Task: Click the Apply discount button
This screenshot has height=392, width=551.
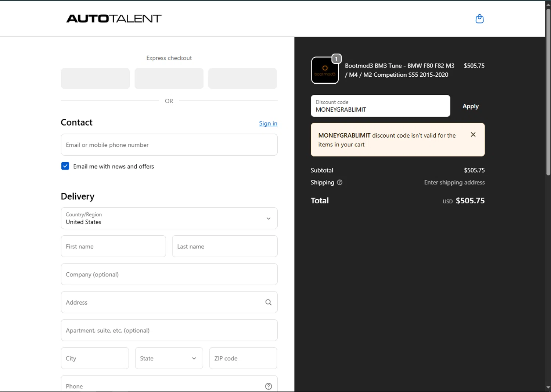Action: (470, 106)
